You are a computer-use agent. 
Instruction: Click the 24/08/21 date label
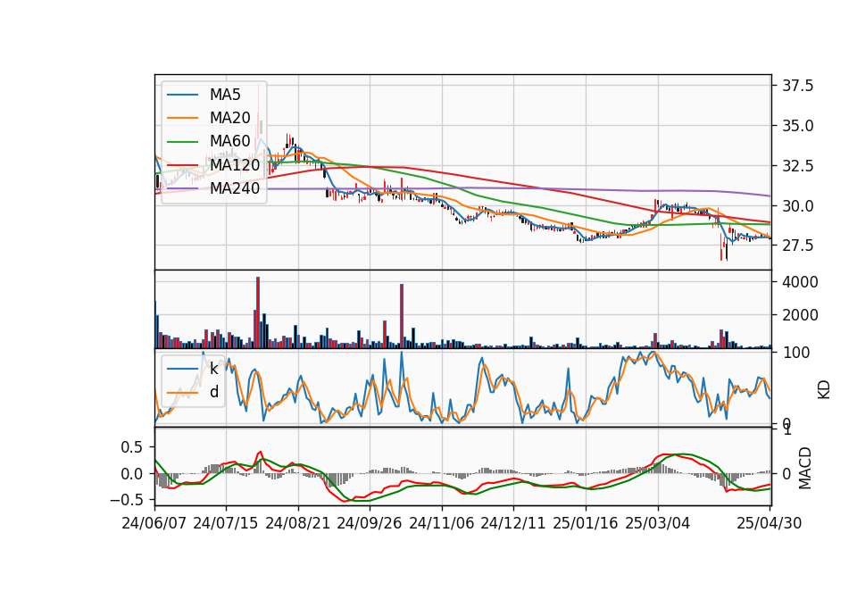[x=298, y=523]
